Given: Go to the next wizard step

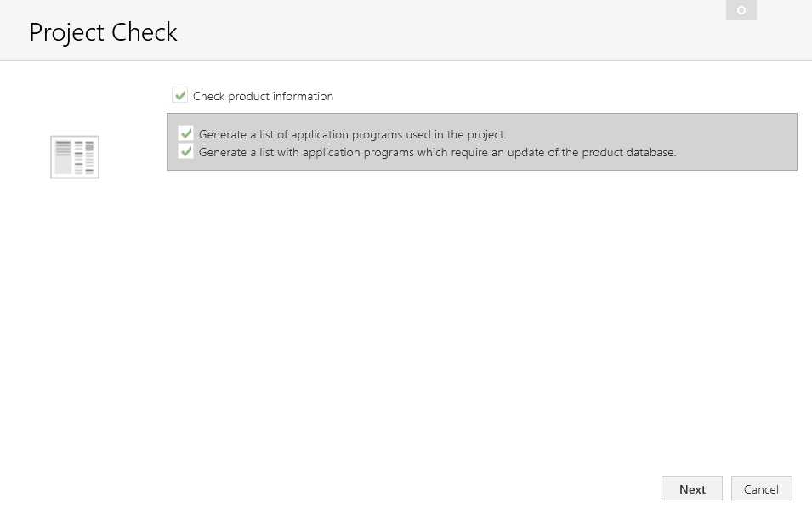Looking at the screenshot, I should 692,488.
